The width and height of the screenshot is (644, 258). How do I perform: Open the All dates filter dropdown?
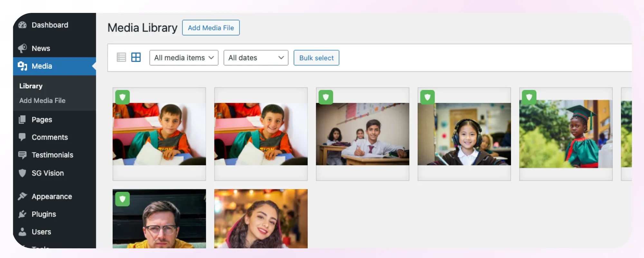coord(256,58)
